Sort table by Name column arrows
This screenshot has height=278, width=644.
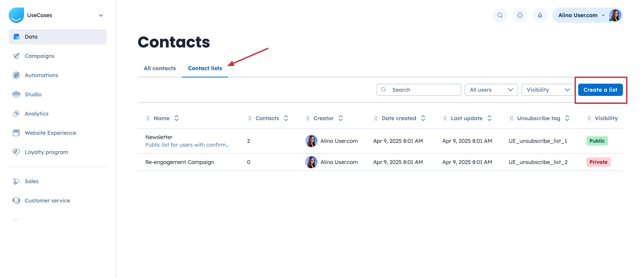coord(176,118)
